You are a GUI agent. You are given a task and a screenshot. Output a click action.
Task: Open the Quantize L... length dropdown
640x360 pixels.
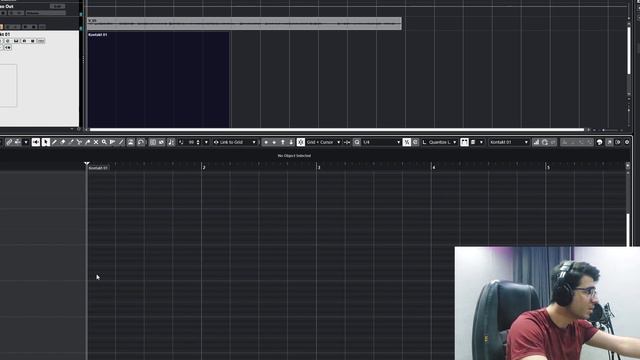pos(439,142)
